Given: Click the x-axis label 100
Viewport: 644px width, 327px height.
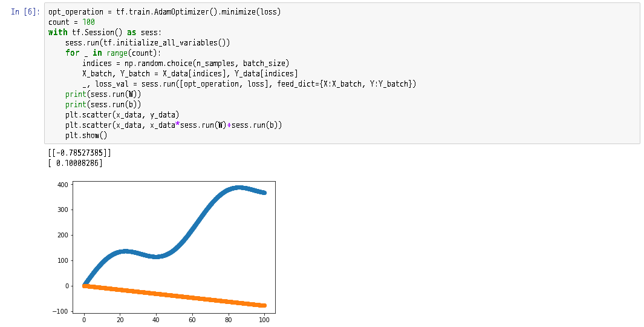Looking at the screenshot, I should point(264,320).
